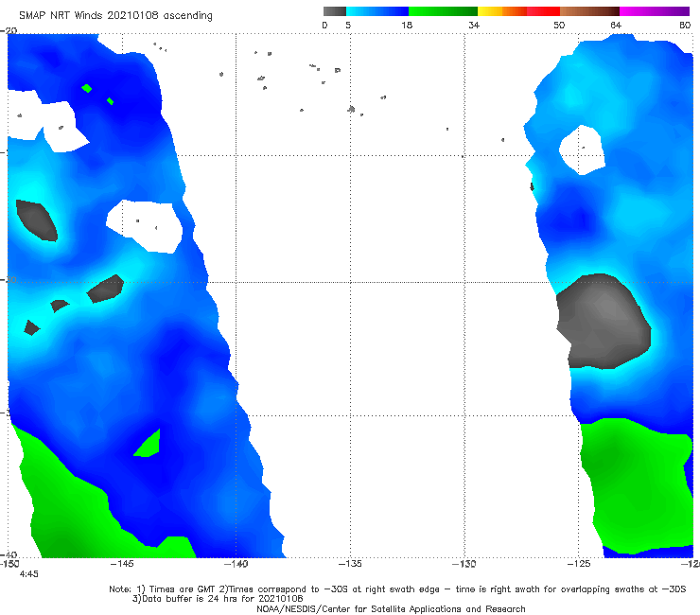Click the brown 50-64 colorbar segment
Image resolution: width=700 pixels, height=615 pixels.
pos(589,11)
